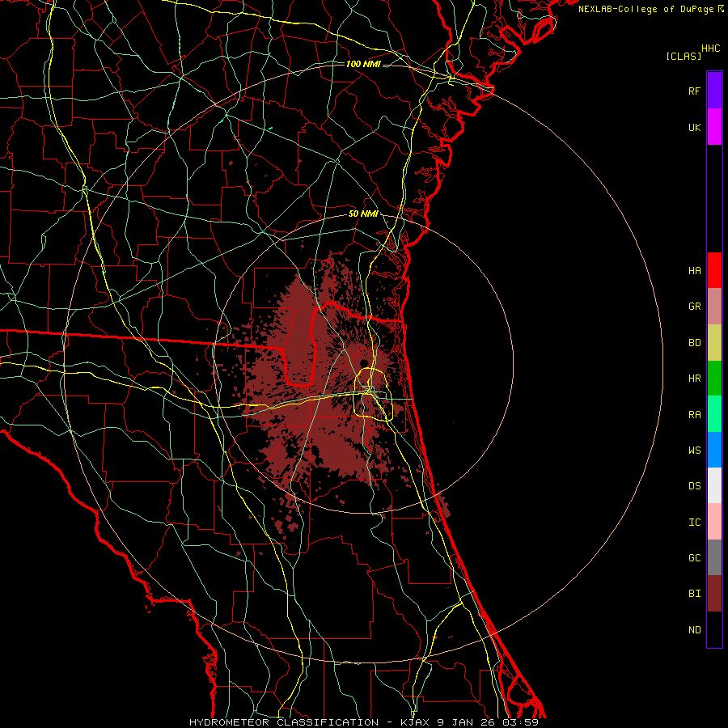Click the ND black legend swatch
Image resolution: width=728 pixels, height=728 pixels.
[714, 629]
